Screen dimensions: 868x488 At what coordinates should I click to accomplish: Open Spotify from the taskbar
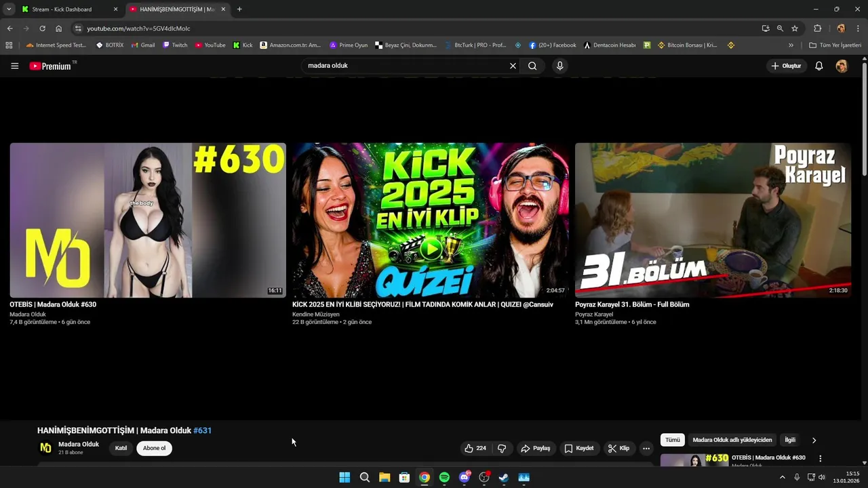pyautogui.click(x=444, y=477)
